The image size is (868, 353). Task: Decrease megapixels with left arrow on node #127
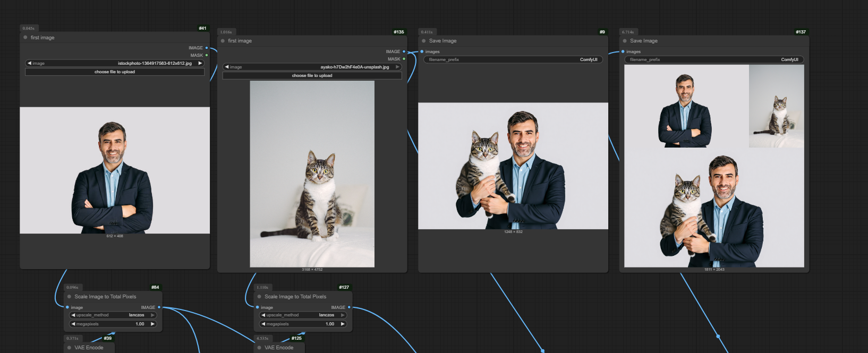263,324
